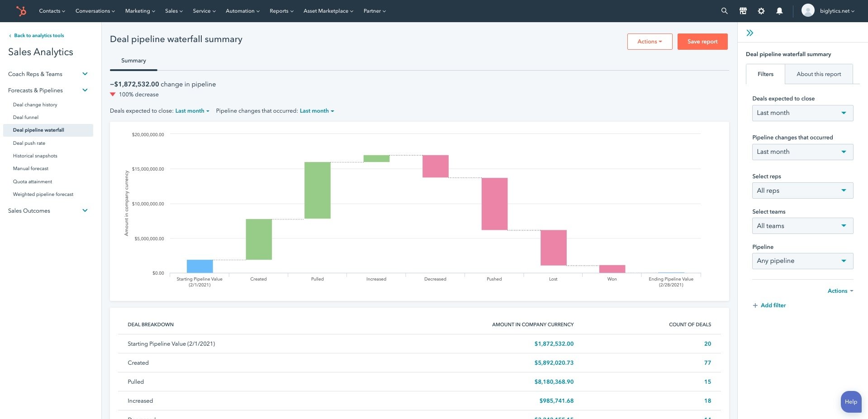
Task: Open the global search
Action: point(724,10)
